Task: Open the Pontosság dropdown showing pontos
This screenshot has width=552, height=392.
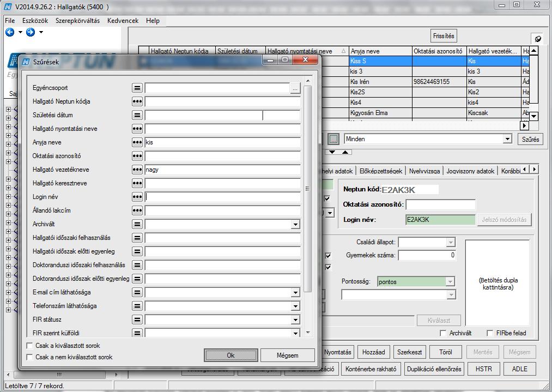Action: (450, 282)
